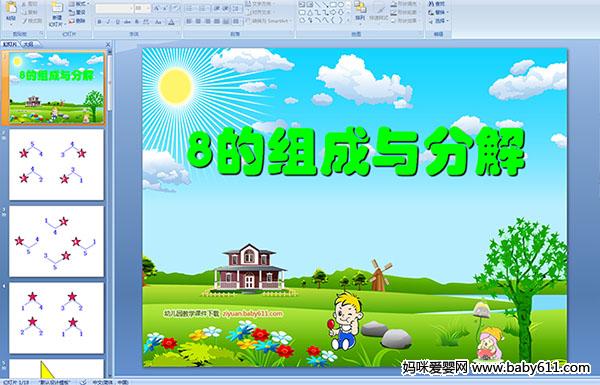The width and height of the screenshot is (600, 385).
Task: Select the oval shape in shapes gallery
Action: tap(341, 5)
